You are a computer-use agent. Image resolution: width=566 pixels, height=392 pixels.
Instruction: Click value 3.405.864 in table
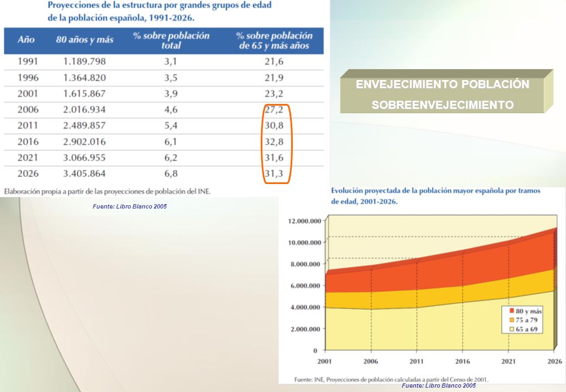click(x=84, y=173)
